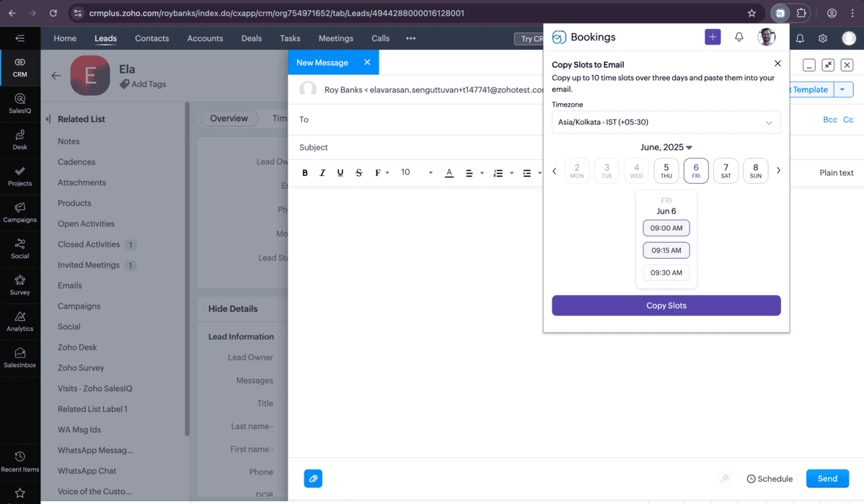Open the Deals tab
The height and width of the screenshot is (504, 864).
tap(251, 38)
